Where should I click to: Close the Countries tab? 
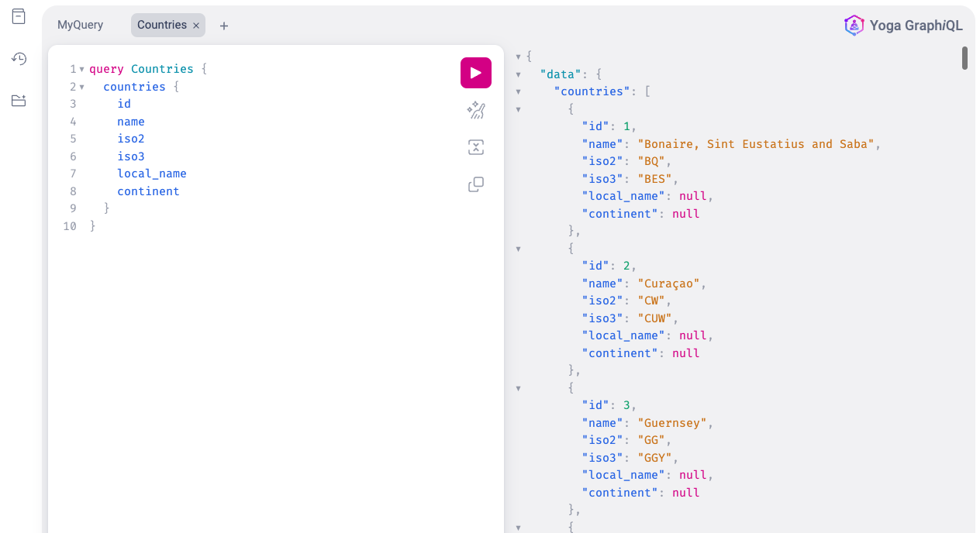(x=196, y=26)
